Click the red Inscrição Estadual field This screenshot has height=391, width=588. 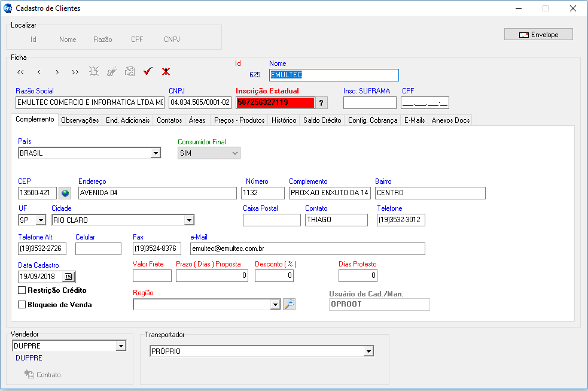[275, 102]
